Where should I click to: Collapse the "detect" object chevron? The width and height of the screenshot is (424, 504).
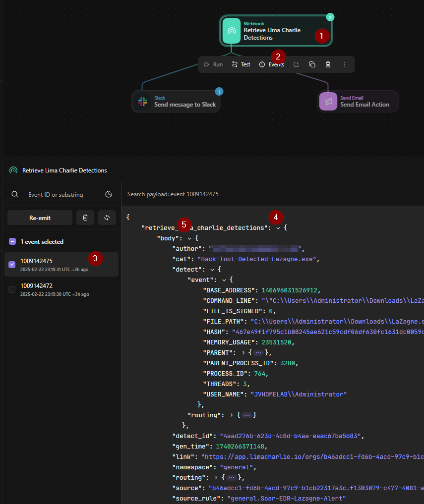point(212,270)
